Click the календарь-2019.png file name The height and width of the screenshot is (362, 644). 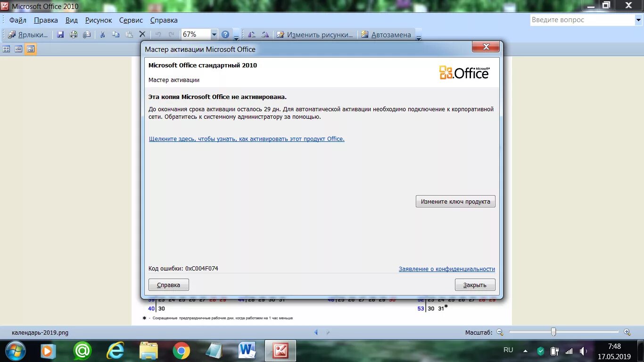tap(40, 332)
